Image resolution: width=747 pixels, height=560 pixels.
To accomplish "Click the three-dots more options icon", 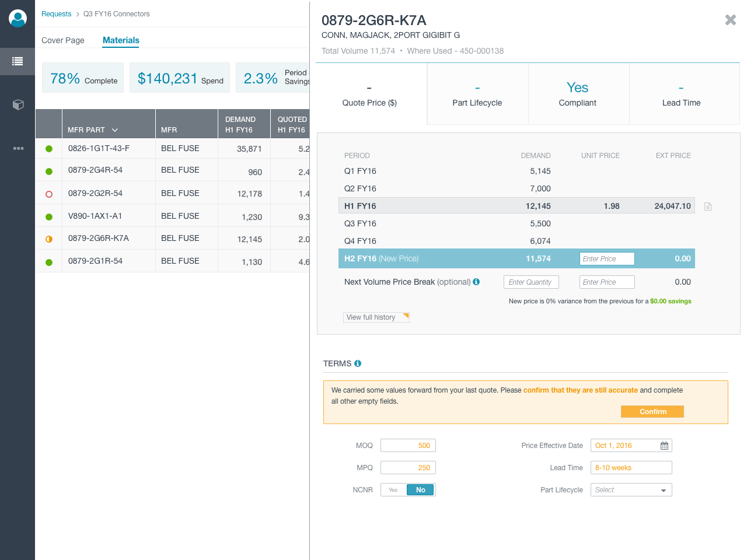I will [18, 148].
